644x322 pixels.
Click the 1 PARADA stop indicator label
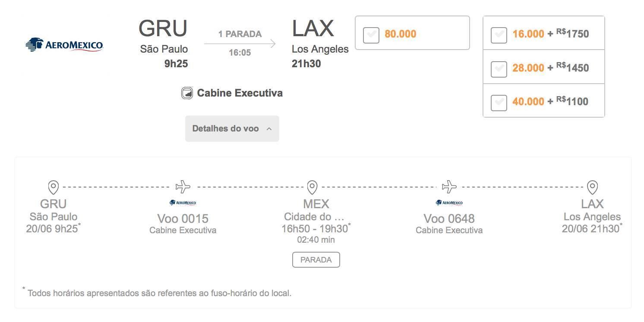(x=240, y=34)
